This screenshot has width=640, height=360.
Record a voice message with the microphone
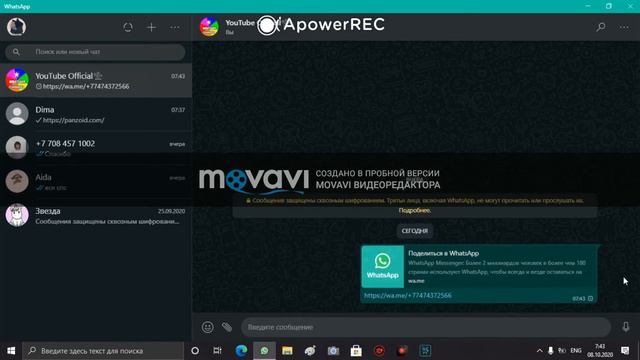click(626, 327)
